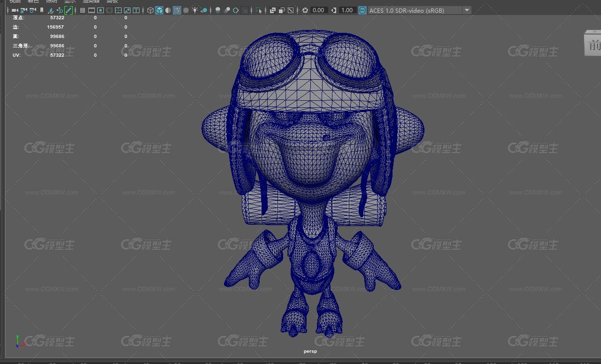Image resolution: width=601 pixels, height=364 pixels.
Task: Click the view transform dropdown arrow
Action: 466,10
